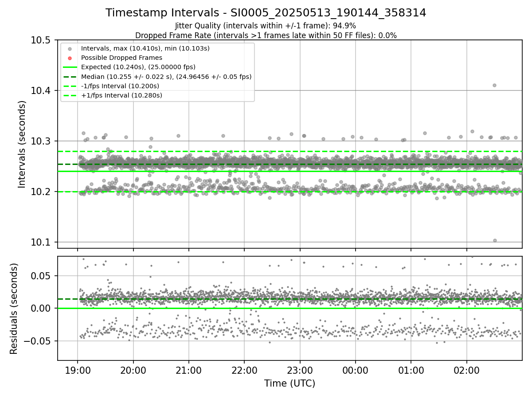Click the maximum outlier point near 10.41 seconds

pos(494,85)
